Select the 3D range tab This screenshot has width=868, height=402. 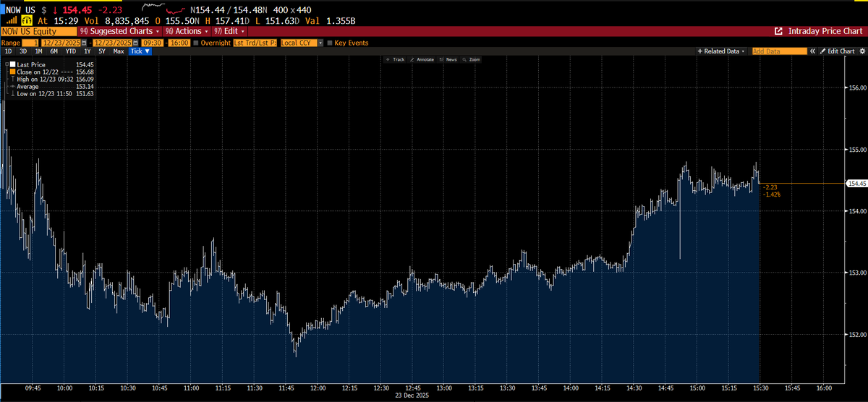click(23, 51)
